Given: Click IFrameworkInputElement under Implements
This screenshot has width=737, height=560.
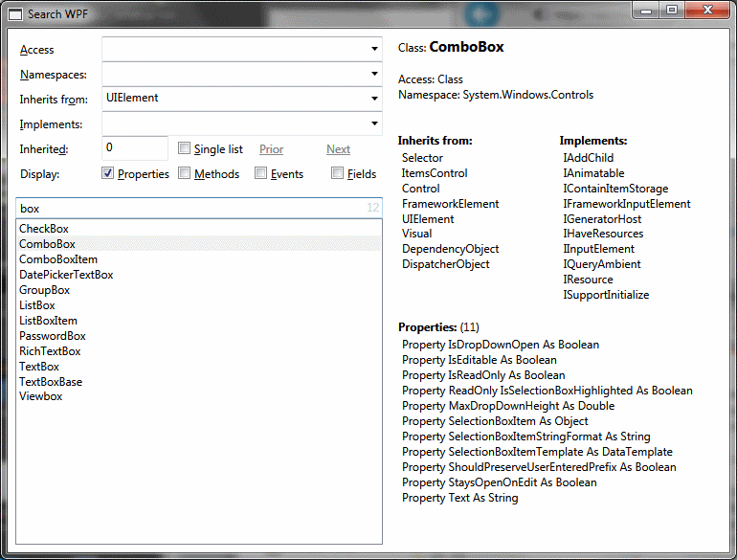Looking at the screenshot, I should coord(627,204).
